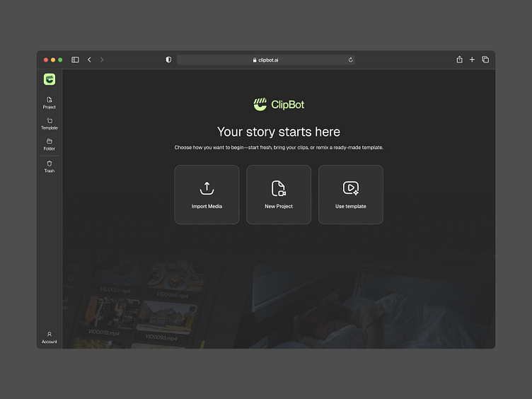Choose the Use template card
Image resolution: width=532 pixels, height=399 pixels.
click(350, 195)
